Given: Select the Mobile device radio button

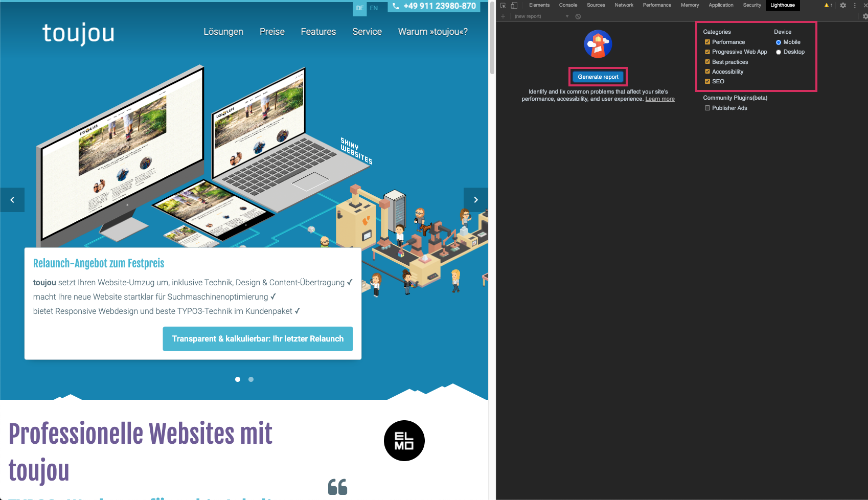Looking at the screenshot, I should point(779,42).
